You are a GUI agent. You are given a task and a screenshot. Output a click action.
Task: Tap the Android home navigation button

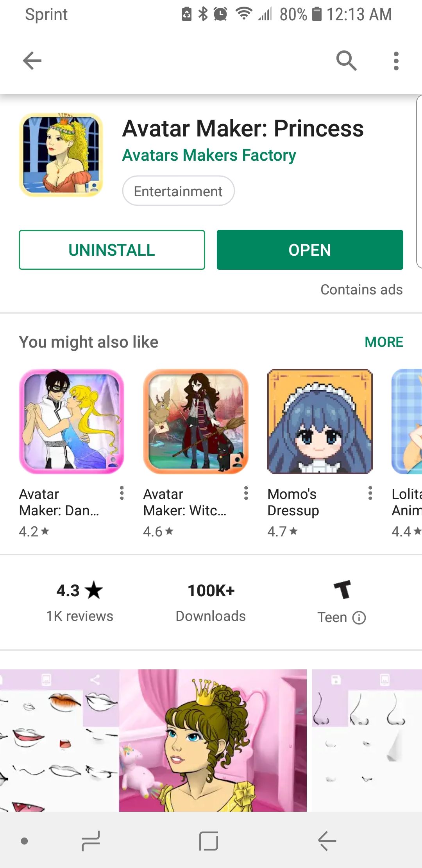[x=209, y=841]
